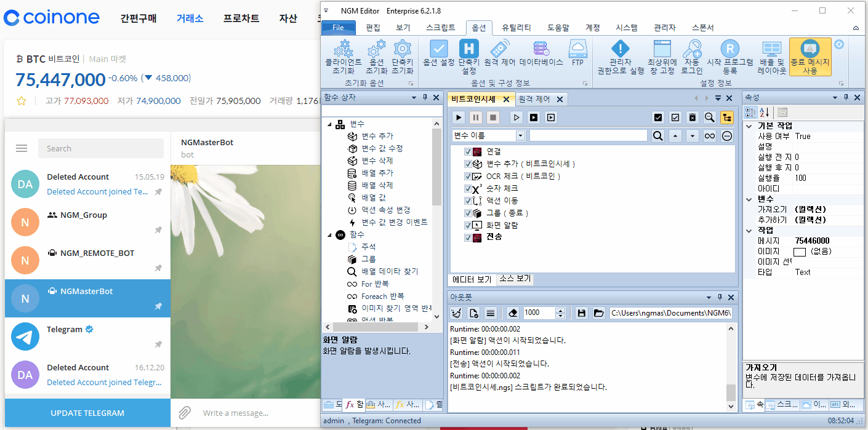Viewport: 868px width, 430px height.
Task: Click the 원격 제어 ribbon icon
Action: [x=500, y=54]
